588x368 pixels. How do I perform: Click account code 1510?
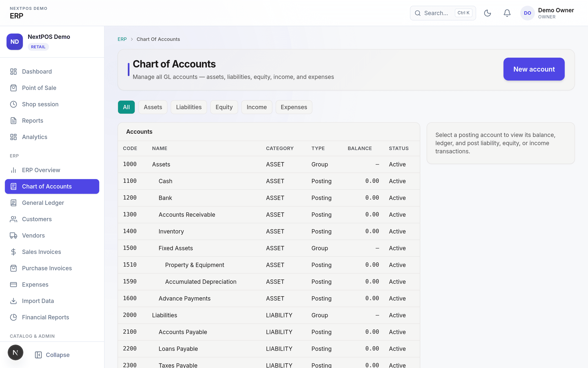130,265
